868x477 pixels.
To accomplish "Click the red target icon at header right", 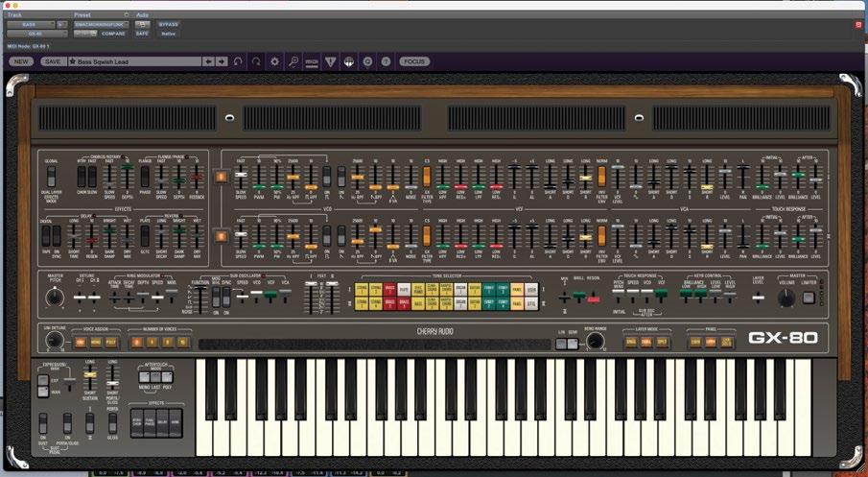I will [858, 24].
